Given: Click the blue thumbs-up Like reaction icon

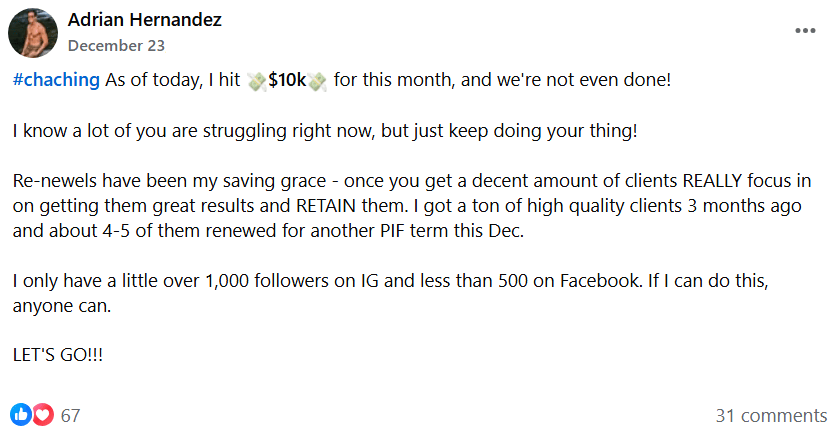Looking at the screenshot, I should [x=22, y=414].
